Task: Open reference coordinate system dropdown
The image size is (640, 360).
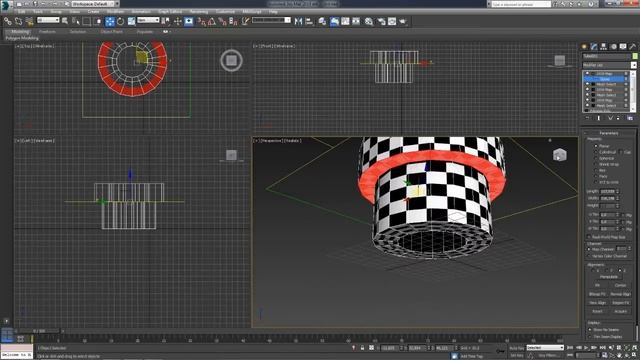Action: point(148,20)
